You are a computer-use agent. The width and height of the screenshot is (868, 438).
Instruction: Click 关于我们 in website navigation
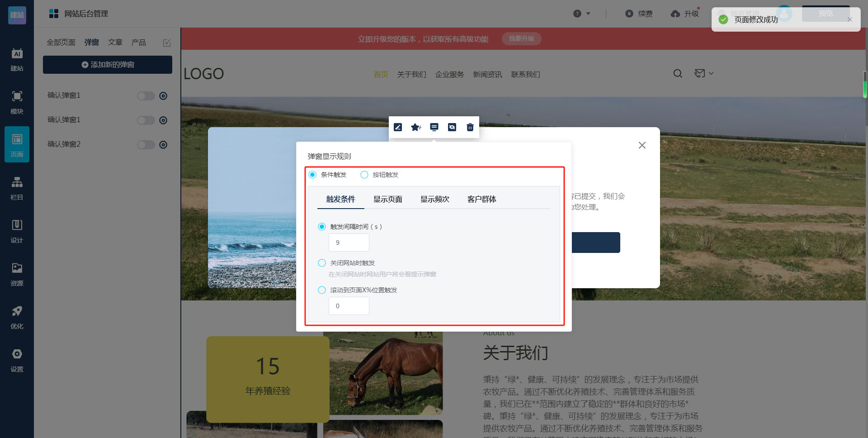point(411,74)
